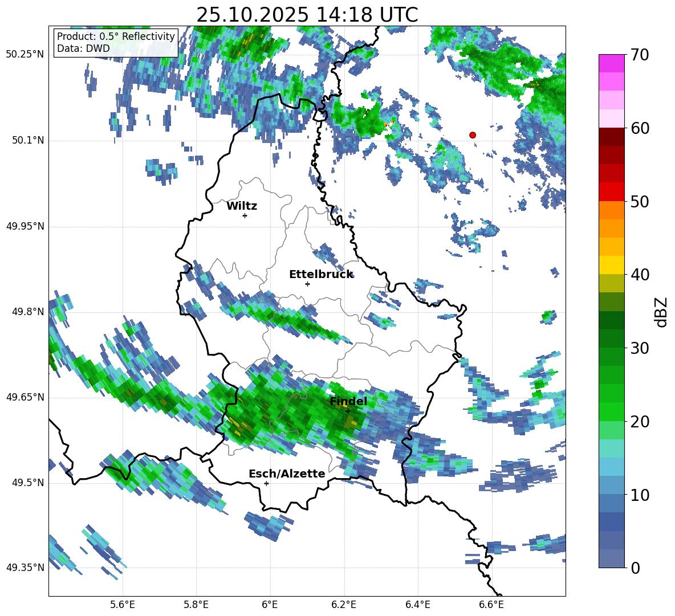
Task: Click the 6.6°E longitude label
Action: pos(491,605)
